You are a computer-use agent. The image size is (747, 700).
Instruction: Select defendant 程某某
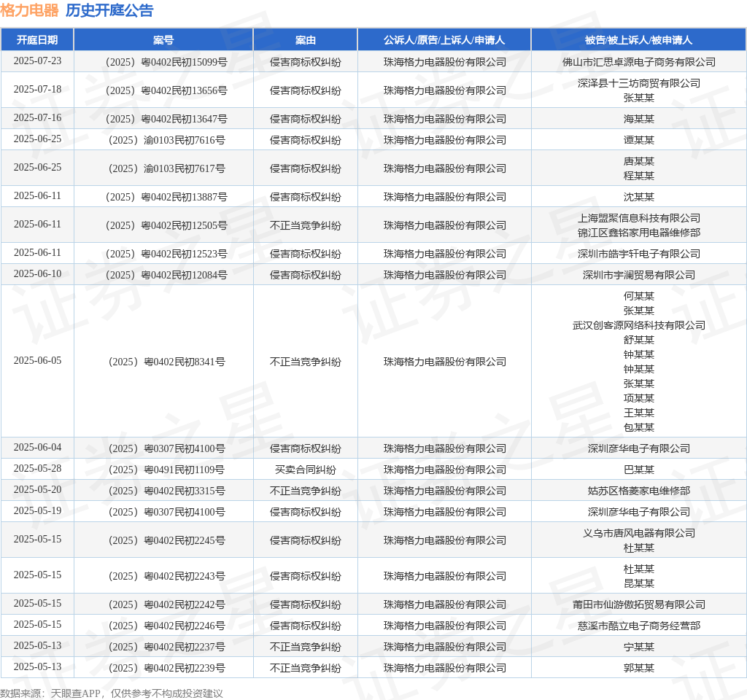coord(639,176)
